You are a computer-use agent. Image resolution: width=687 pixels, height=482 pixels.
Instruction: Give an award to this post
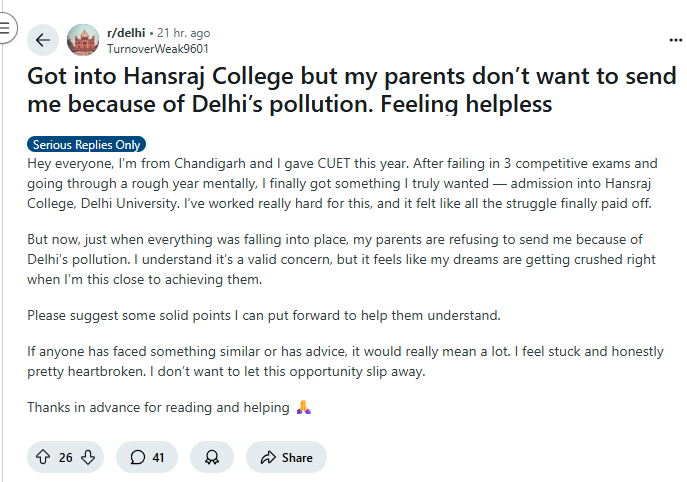tap(212, 457)
